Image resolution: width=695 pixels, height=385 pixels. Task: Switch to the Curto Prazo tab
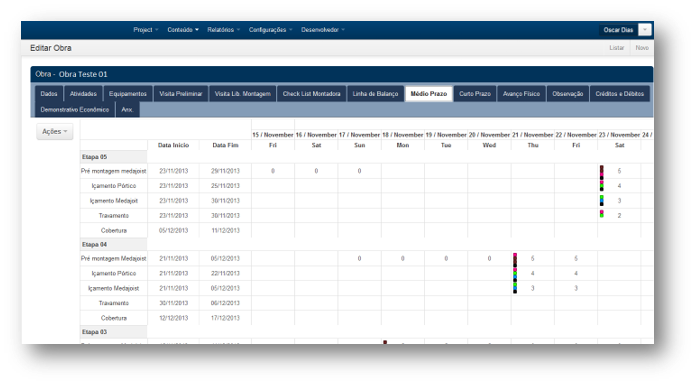pyautogui.click(x=475, y=93)
